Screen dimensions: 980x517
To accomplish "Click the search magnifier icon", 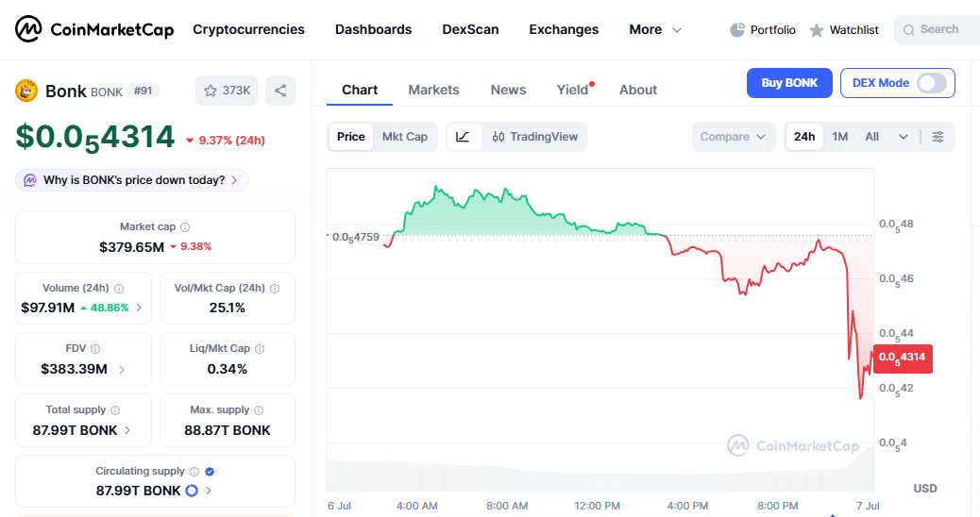I will coord(909,30).
